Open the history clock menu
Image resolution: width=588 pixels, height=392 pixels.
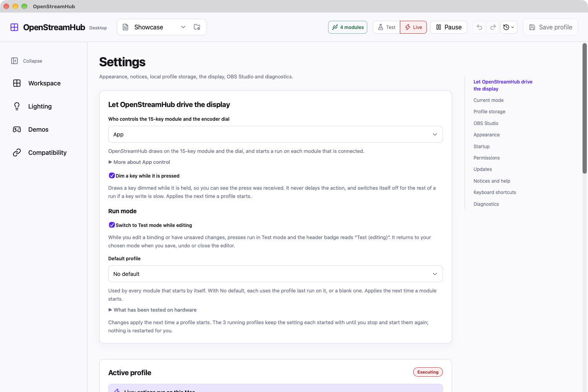tap(509, 27)
